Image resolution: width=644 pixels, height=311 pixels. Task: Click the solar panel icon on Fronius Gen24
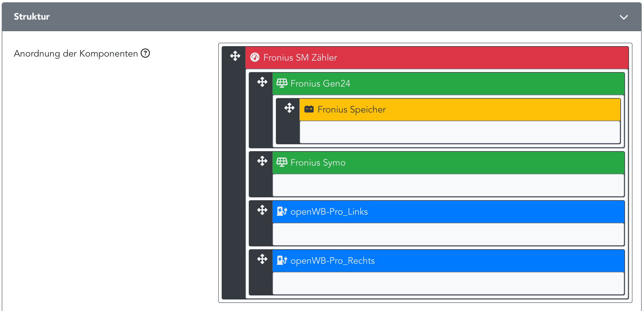[282, 83]
